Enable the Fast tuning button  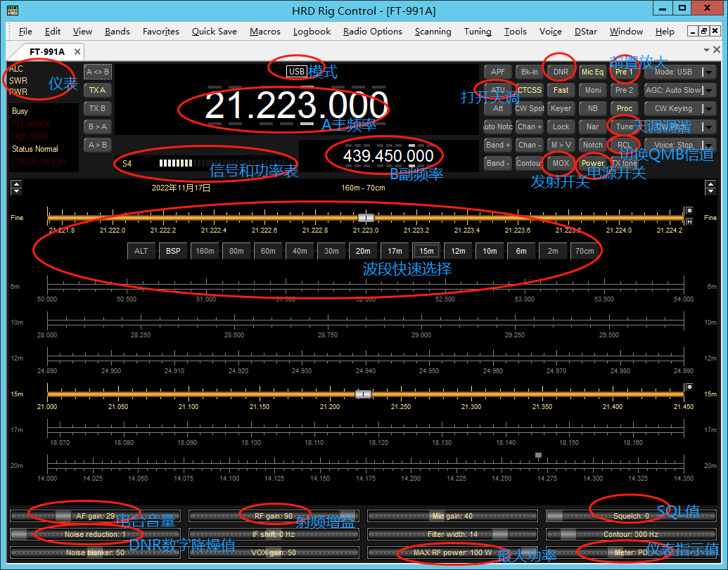click(x=561, y=90)
